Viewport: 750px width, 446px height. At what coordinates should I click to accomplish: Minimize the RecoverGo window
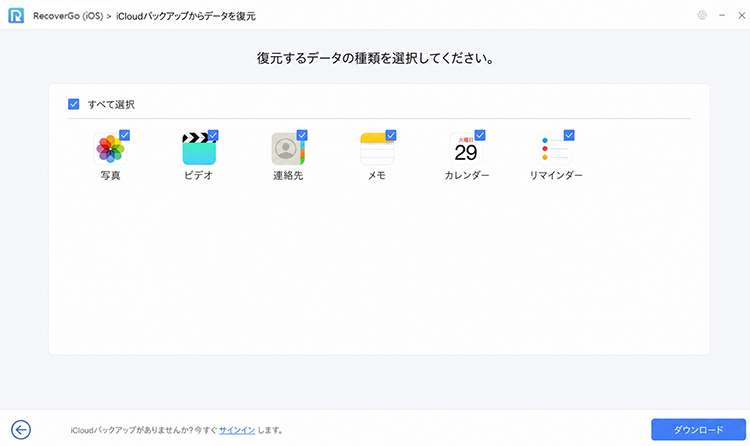[x=722, y=15]
